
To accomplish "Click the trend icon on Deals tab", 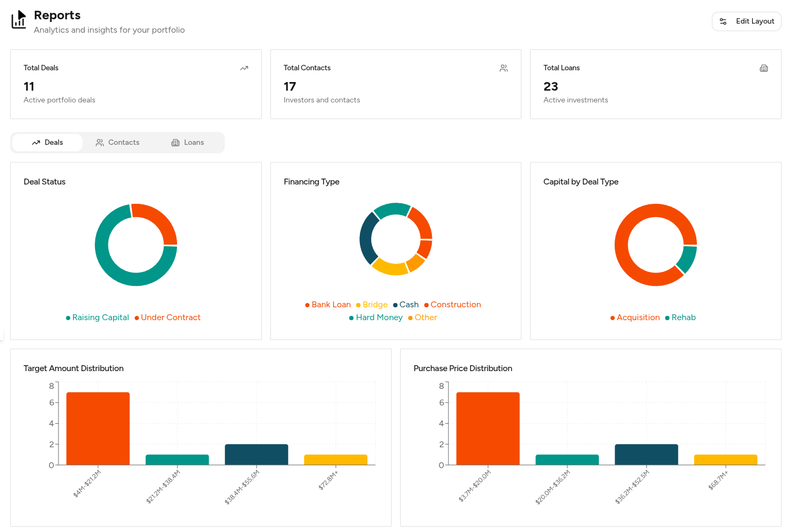I will (36, 143).
